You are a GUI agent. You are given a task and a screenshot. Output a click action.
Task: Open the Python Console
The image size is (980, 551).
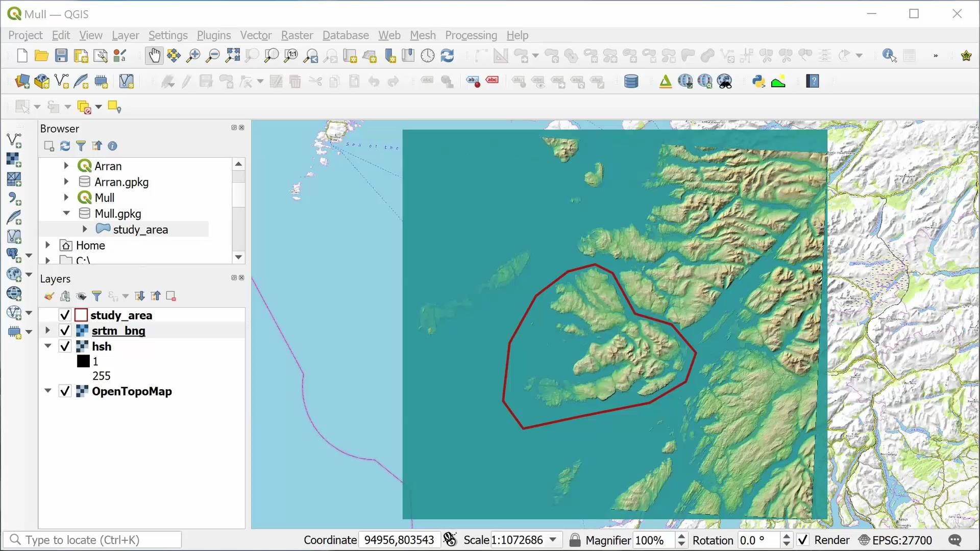759,81
